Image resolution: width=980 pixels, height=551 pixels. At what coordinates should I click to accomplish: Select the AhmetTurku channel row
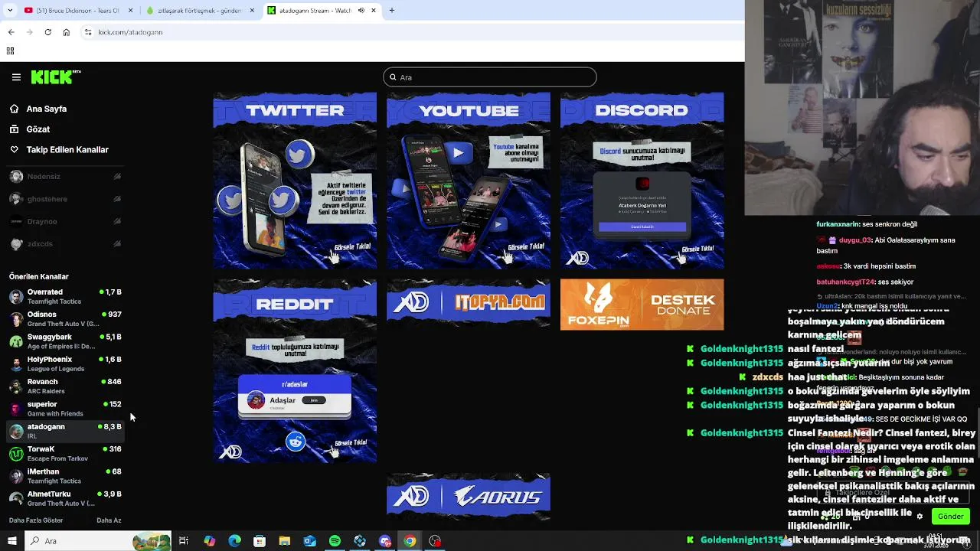pyautogui.click(x=65, y=498)
